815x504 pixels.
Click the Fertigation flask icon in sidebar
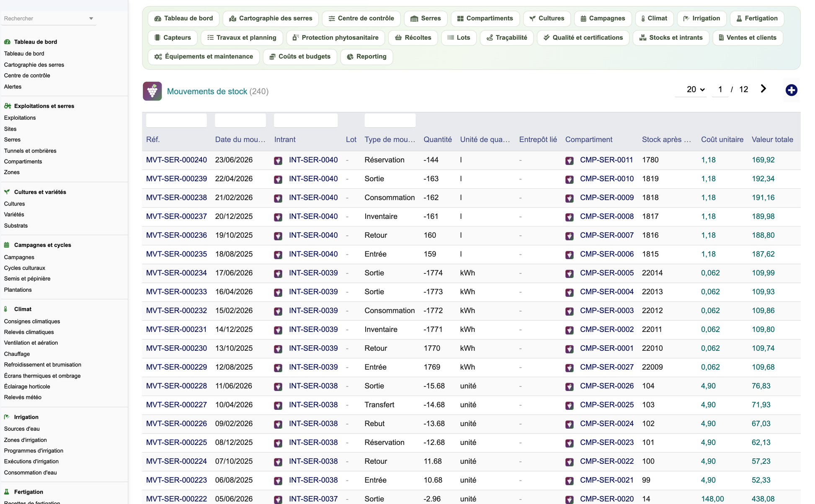6,492
